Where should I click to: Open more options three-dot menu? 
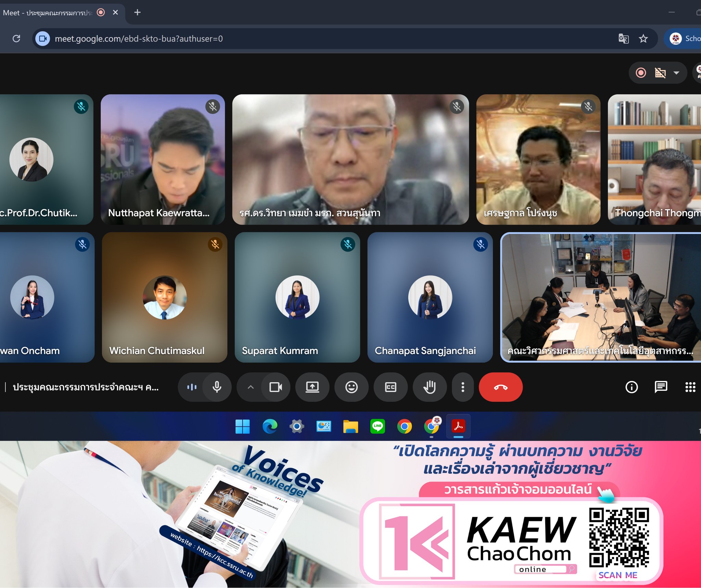tap(463, 387)
